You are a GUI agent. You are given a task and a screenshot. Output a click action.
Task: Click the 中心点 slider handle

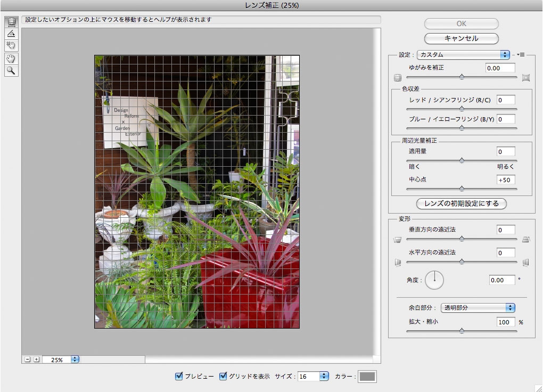[x=462, y=189]
